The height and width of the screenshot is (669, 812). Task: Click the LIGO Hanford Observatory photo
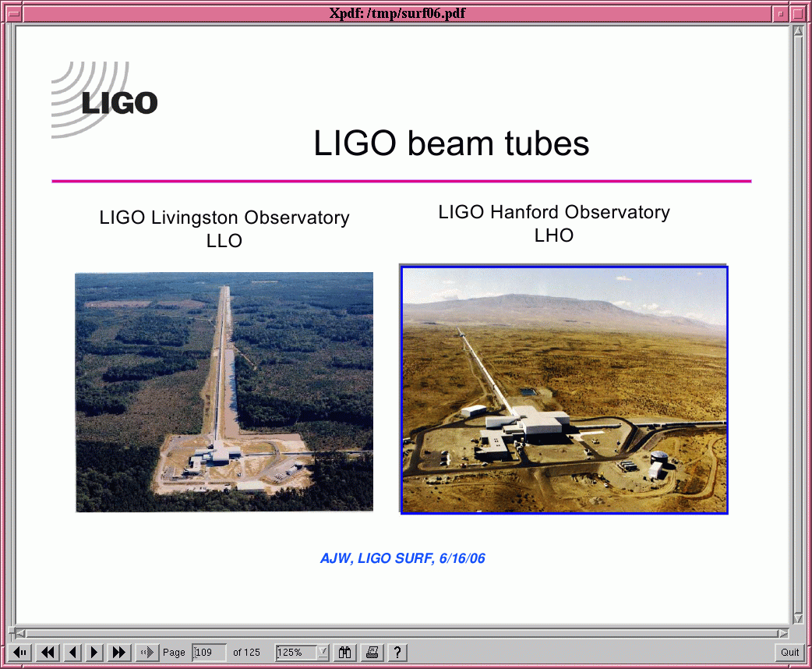[x=564, y=390]
